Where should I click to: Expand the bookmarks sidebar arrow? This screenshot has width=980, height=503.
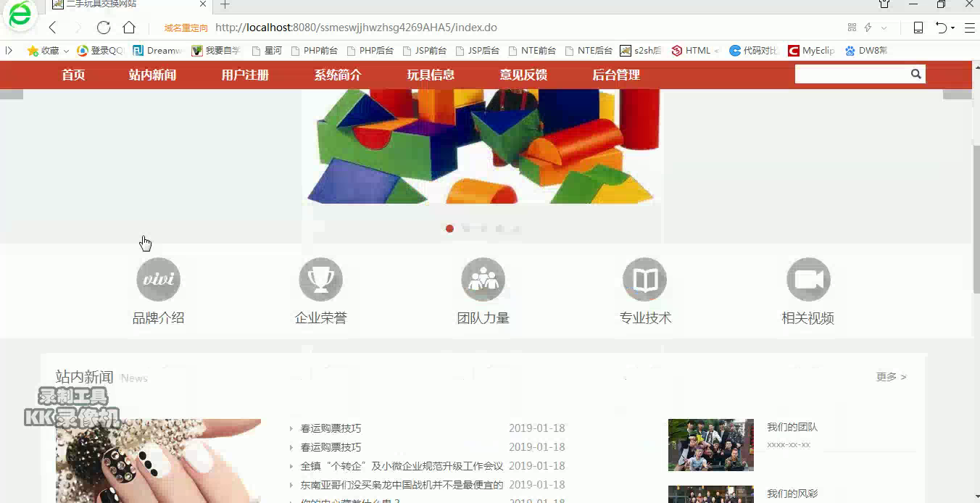point(9,51)
